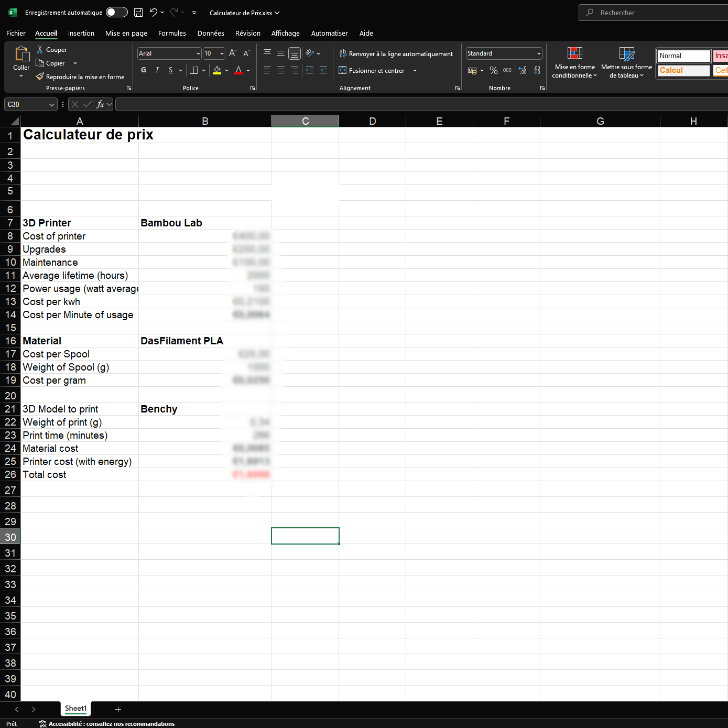Apply italic formatting with the I button
The width and height of the screenshot is (728, 728).
(x=157, y=70)
